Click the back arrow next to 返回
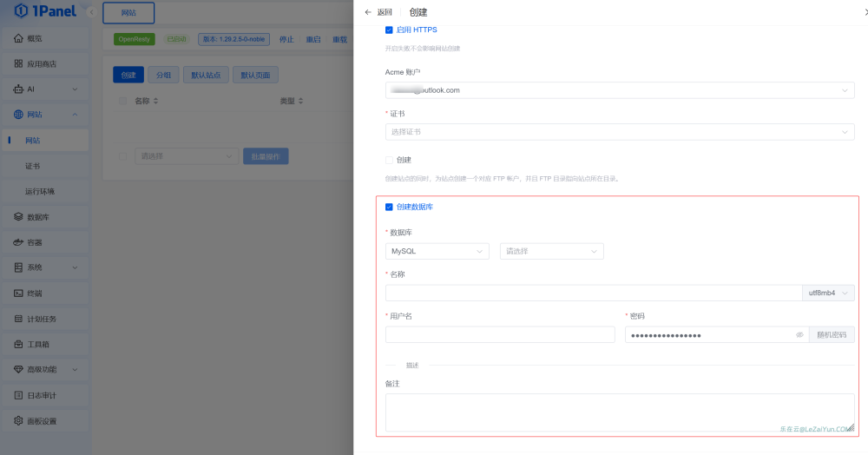The width and height of the screenshot is (868, 455). [x=368, y=12]
